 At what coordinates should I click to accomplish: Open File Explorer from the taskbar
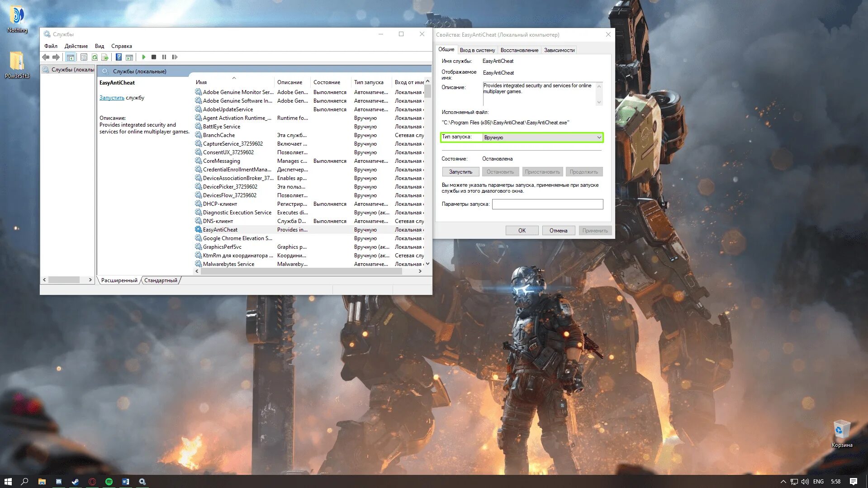coord(42,482)
